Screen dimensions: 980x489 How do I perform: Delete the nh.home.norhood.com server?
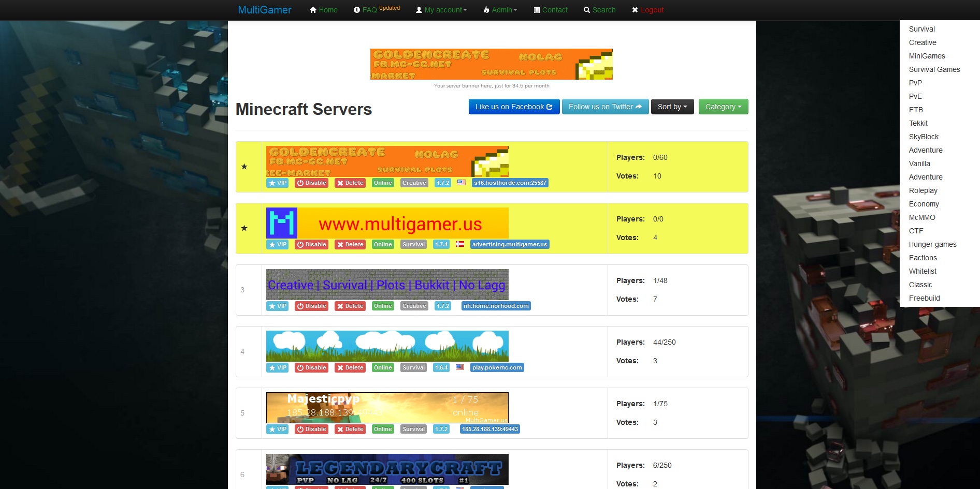(350, 306)
